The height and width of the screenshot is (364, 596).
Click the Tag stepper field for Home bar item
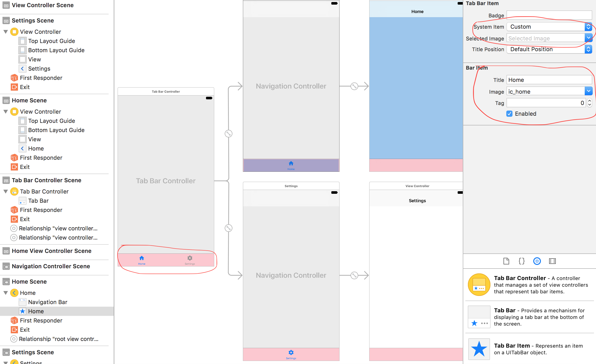tap(589, 102)
